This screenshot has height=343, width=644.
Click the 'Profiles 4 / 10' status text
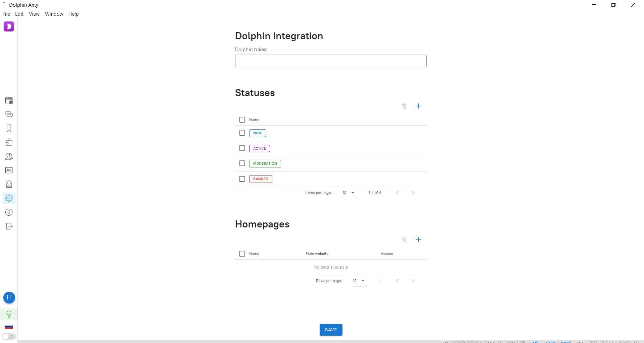514,342
